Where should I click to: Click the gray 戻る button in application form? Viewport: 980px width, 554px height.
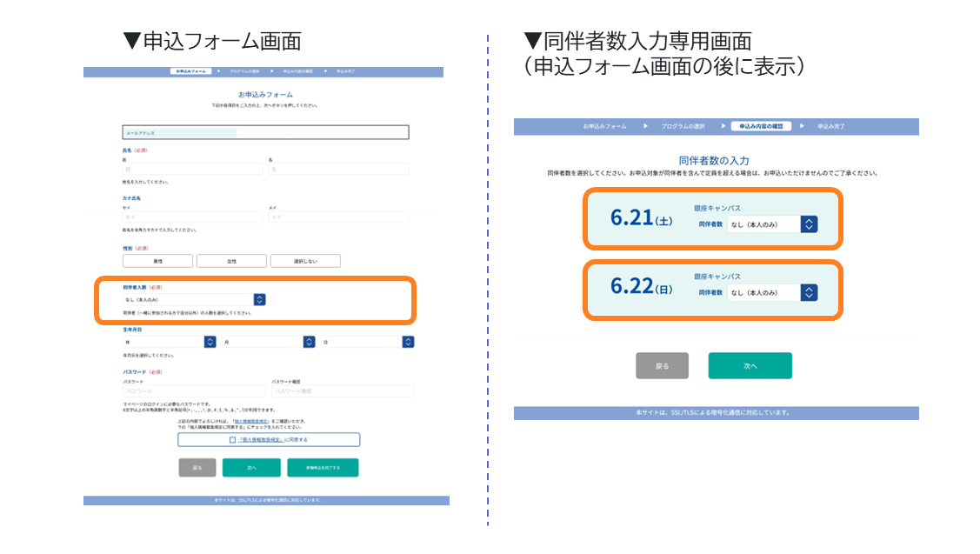(x=197, y=468)
